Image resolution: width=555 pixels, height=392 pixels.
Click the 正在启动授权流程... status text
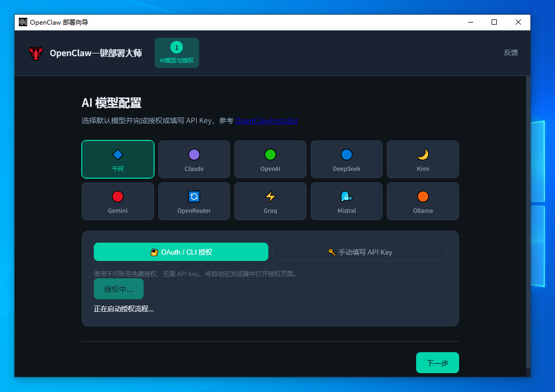[124, 309]
